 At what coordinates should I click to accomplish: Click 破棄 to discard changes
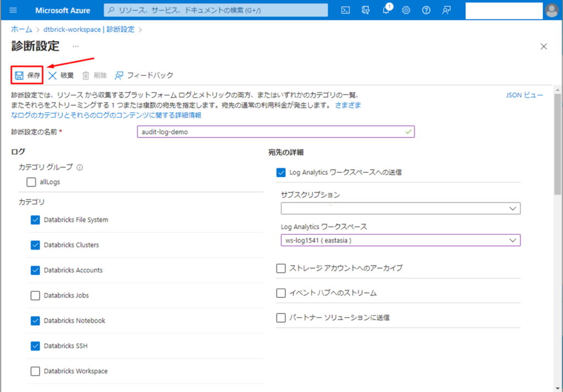[61, 75]
